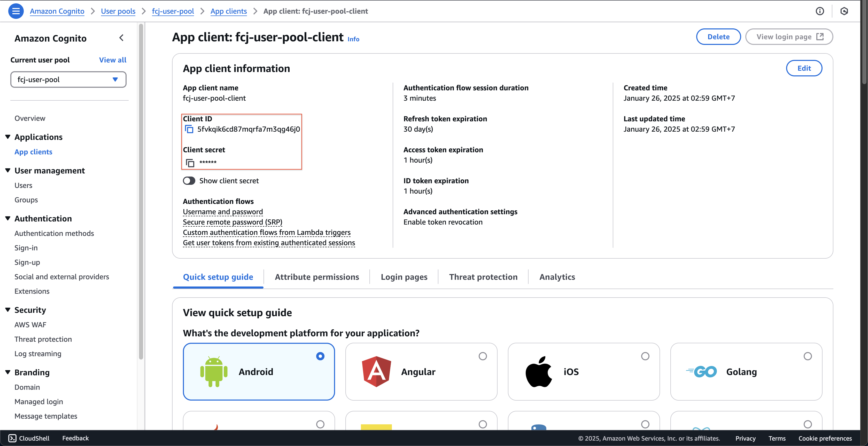Open Social and external providers
This screenshot has height=446, width=868.
62,277
